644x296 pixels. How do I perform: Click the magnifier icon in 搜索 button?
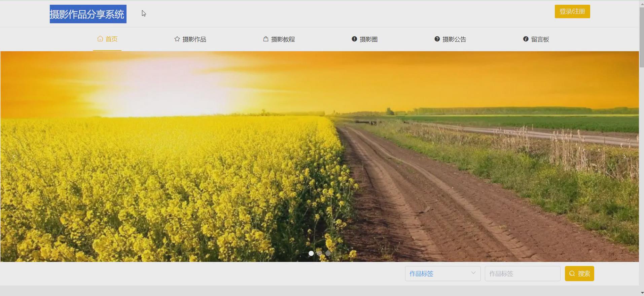[x=572, y=273]
